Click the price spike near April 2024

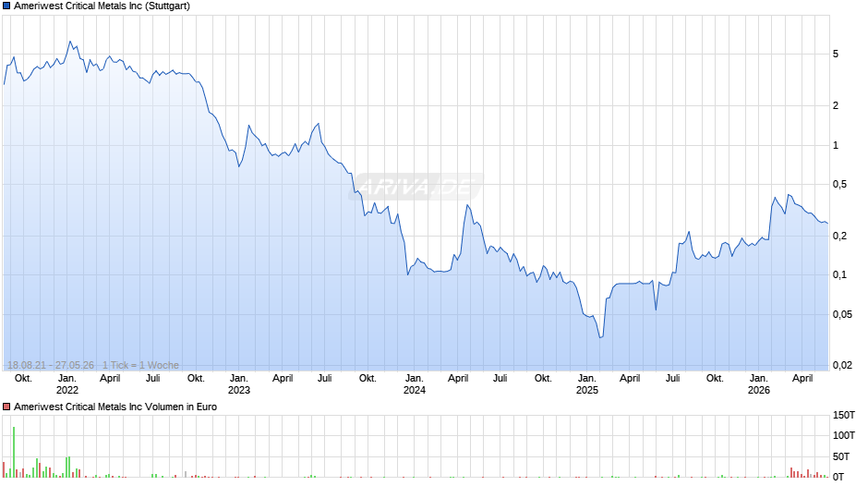coord(467,206)
